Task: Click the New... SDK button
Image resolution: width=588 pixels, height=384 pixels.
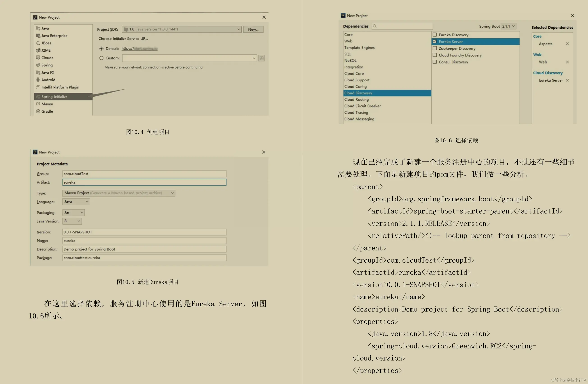Action: pyautogui.click(x=253, y=29)
